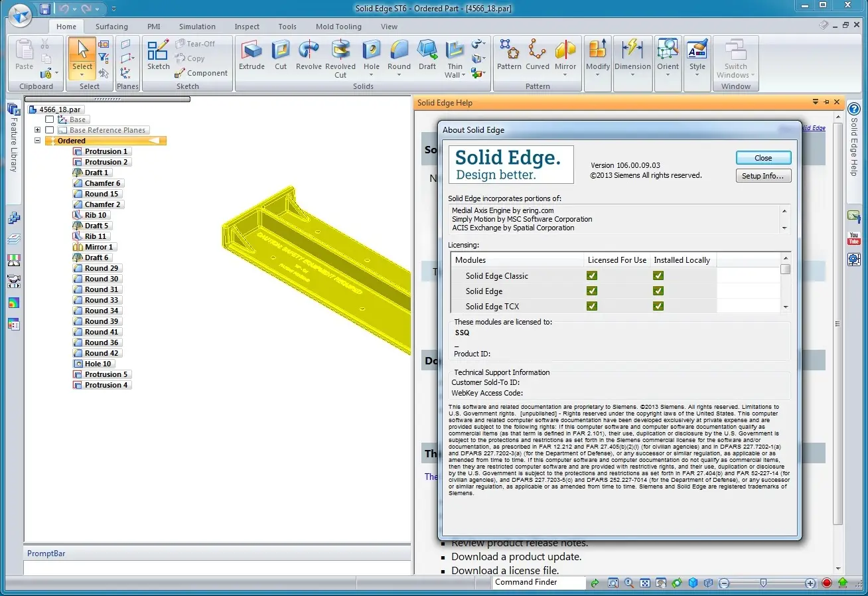Image resolution: width=868 pixels, height=596 pixels.
Task: Toggle Solid Edge Classic Licensed For Use checkbox
Action: click(x=592, y=275)
